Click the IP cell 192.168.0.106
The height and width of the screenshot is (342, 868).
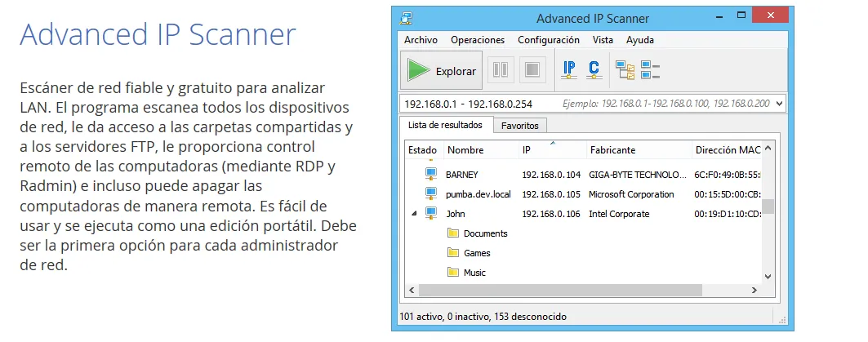(551, 214)
